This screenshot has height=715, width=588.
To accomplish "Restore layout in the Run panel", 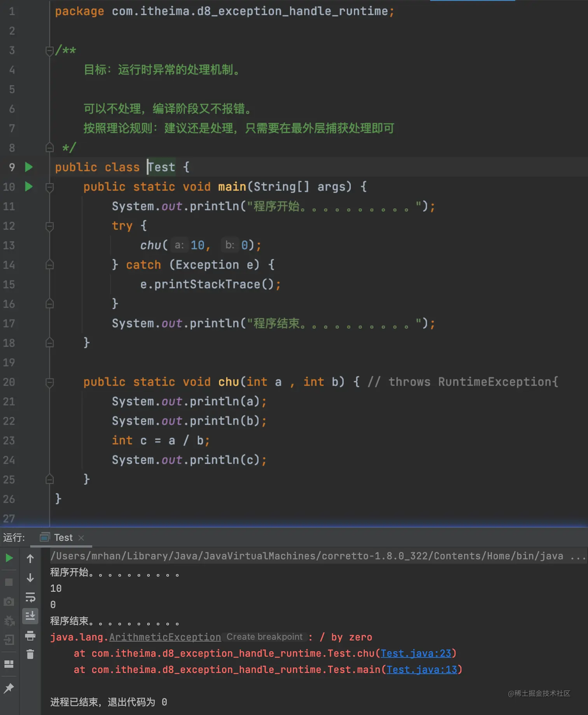I will pos(9,664).
